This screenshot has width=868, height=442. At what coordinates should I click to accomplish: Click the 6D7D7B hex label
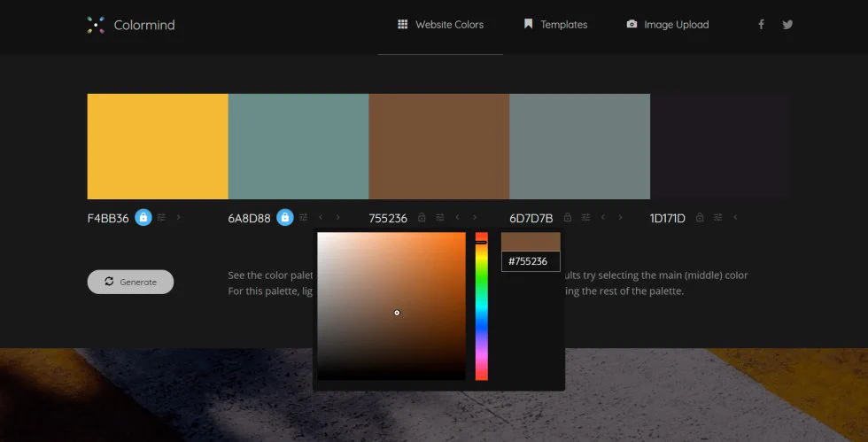pyautogui.click(x=531, y=218)
